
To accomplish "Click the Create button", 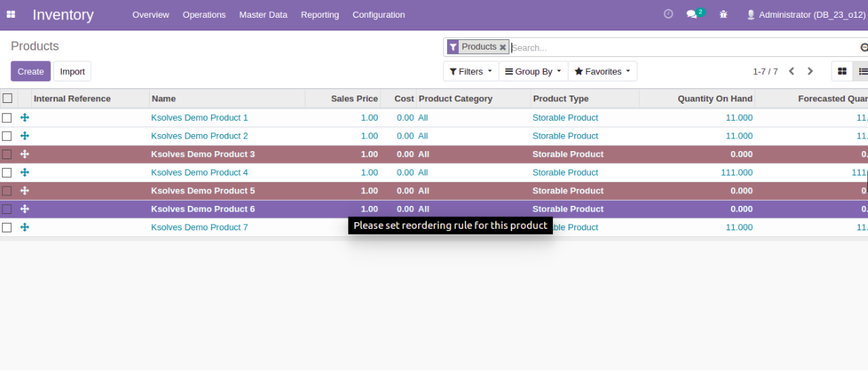I will [30, 71].
